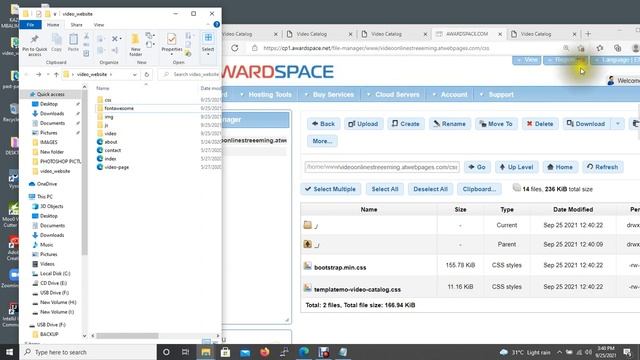Launch Firefox from the taskbar
The height and width of the screenshot is (360, 640).
coord(264,352)
